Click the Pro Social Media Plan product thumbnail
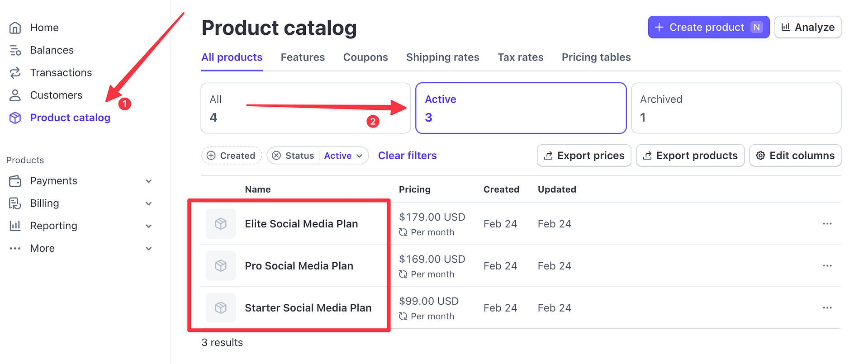 tap(221, 265)
